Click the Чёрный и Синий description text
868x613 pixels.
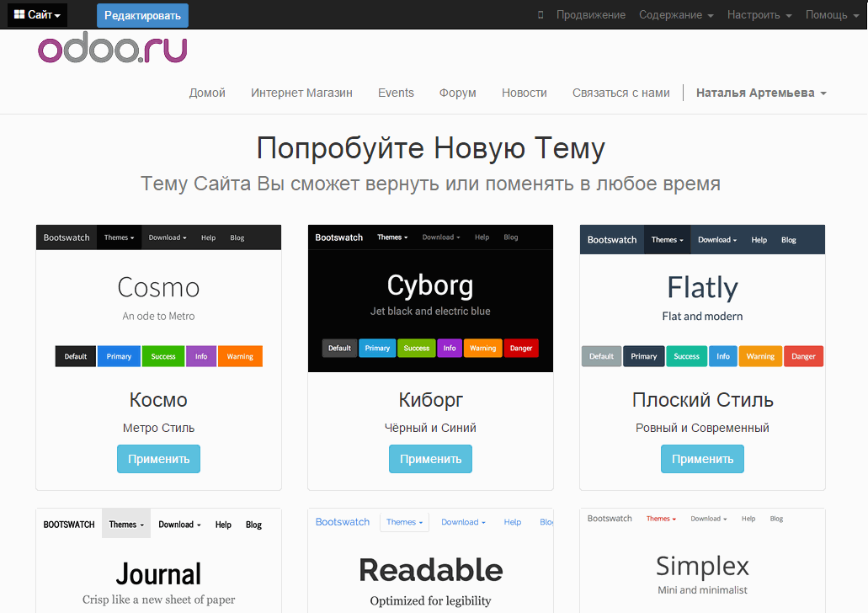[x=430, y=428]
